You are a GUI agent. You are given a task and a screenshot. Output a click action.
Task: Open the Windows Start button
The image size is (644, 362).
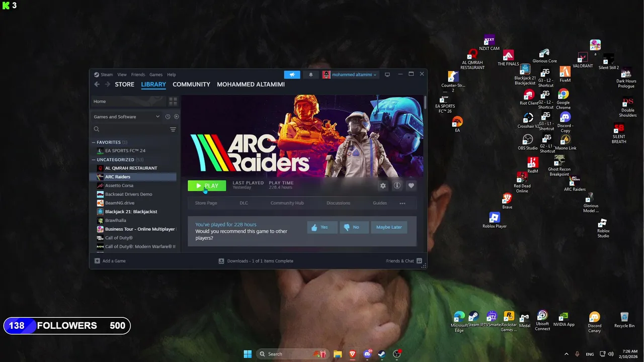click(x=248, y=354)
